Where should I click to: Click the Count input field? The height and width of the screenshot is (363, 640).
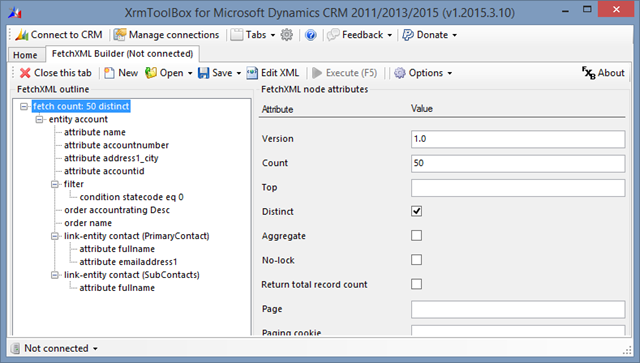coord(518,163)
